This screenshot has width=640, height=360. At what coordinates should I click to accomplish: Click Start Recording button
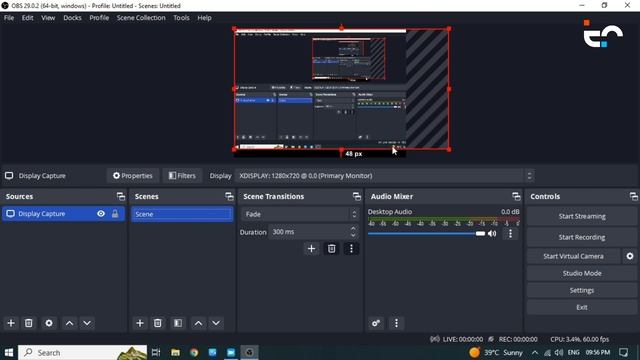point(582,238)
